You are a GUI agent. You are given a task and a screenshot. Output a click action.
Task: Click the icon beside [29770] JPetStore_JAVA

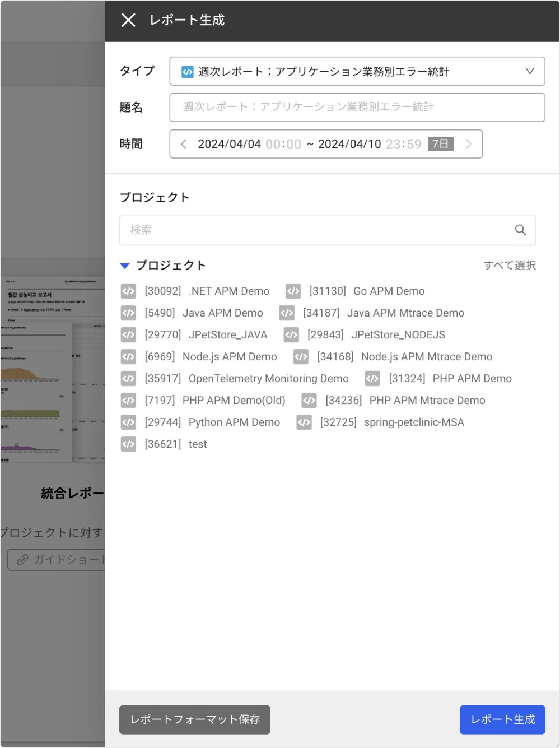click(x=128, y=334)
